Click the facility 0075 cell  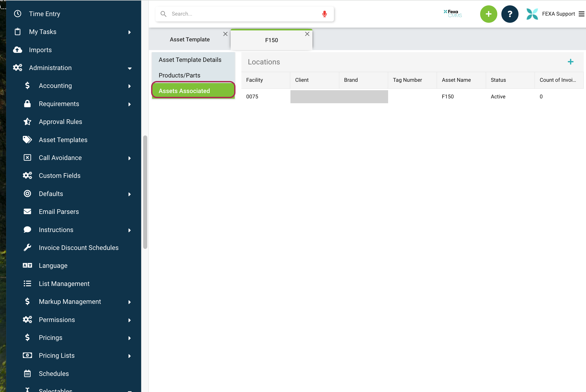tap(266, 97)
